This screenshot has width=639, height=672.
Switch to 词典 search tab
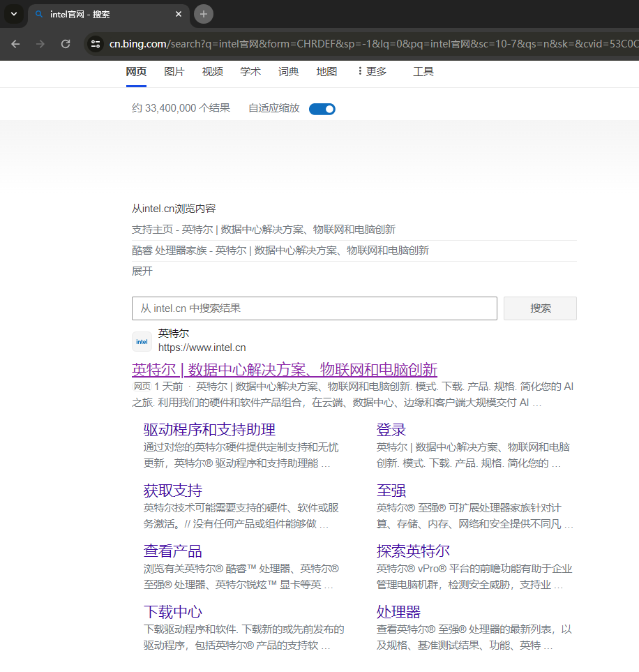288,72
